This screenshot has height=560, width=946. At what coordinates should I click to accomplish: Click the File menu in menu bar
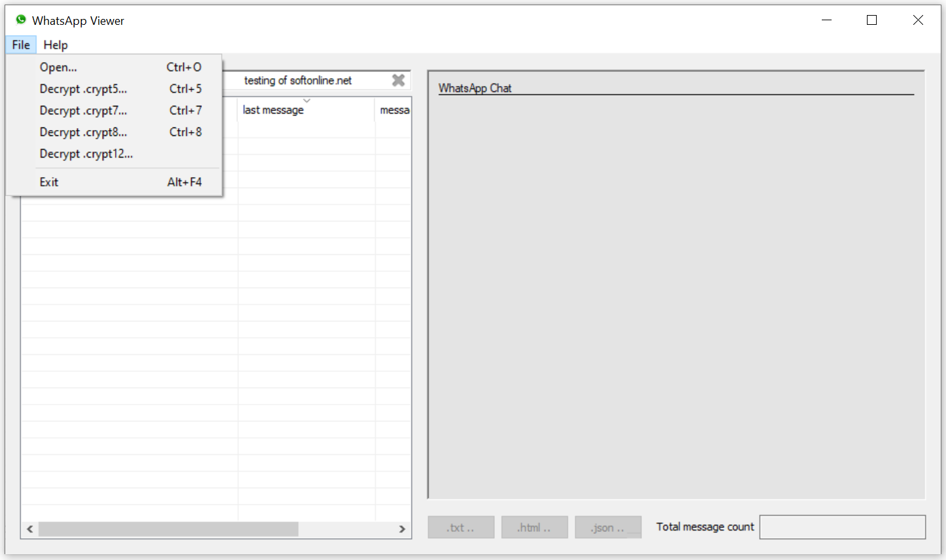point(21,44)
